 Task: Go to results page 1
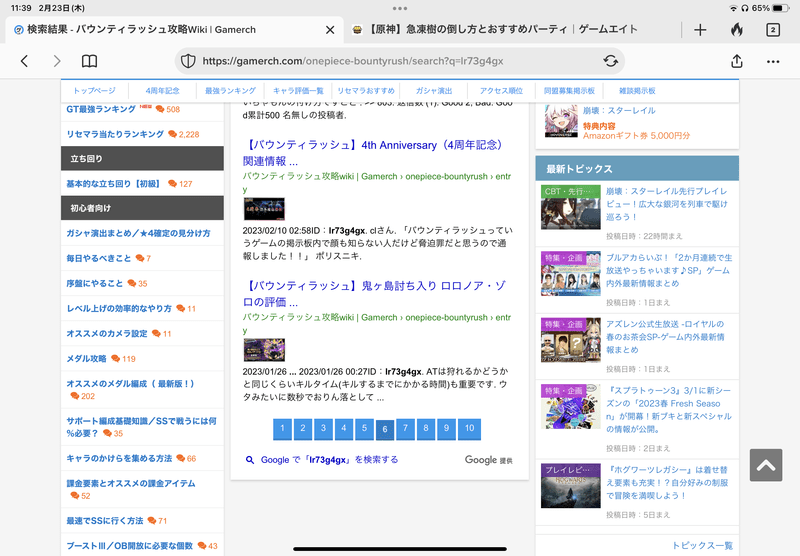282,429
